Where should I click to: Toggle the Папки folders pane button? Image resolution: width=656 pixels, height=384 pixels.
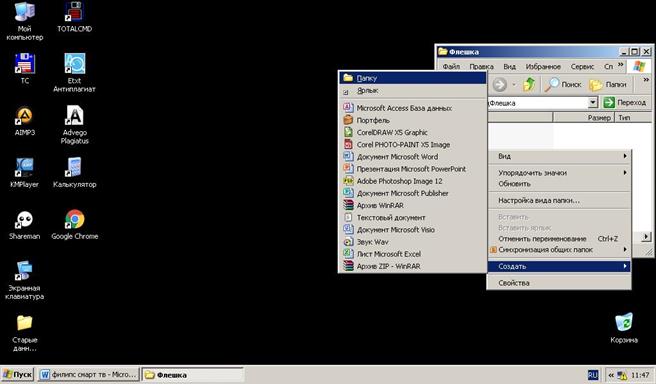(x=608, y=85)
